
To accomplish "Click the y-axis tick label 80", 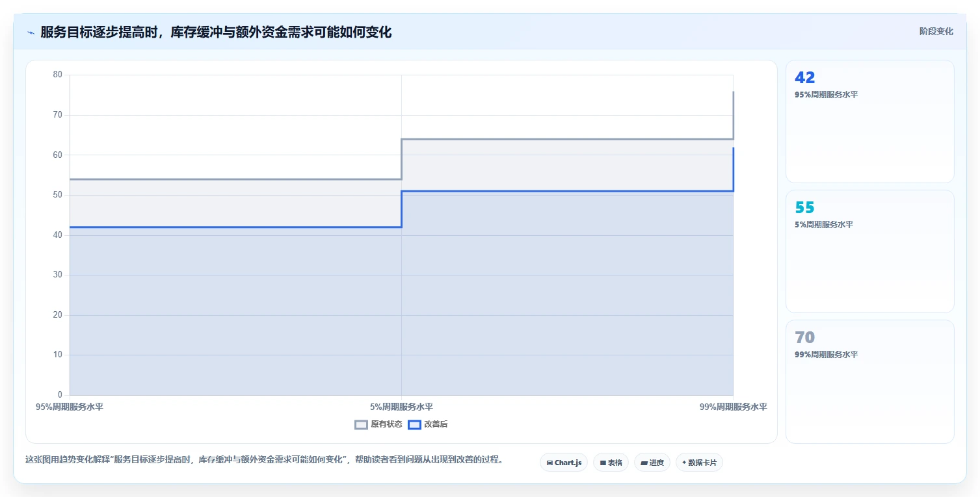I will coord(57,75).
